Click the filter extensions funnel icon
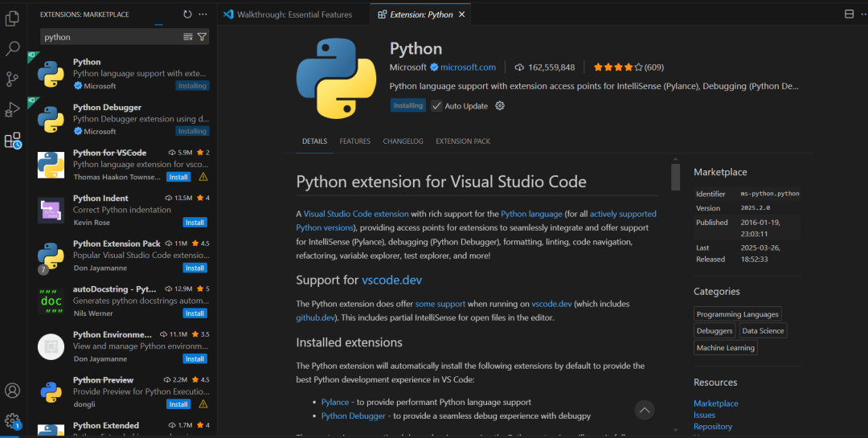This screenshot has height=438, width=868. [202, 37]
